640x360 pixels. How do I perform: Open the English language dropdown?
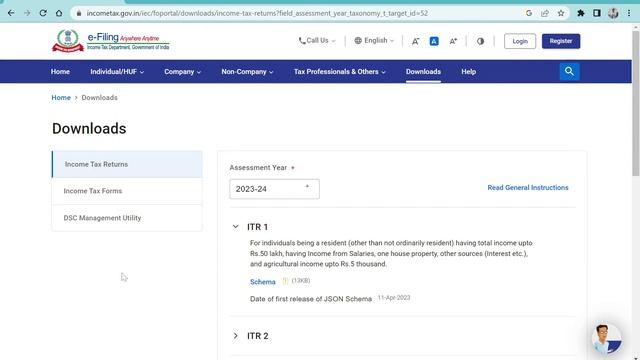374,40
